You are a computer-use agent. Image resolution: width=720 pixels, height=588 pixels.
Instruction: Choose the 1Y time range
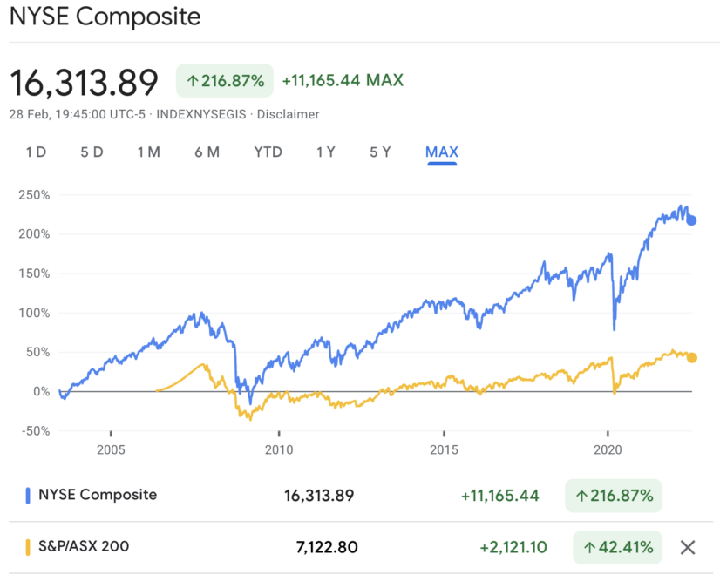tap(325, 152)
